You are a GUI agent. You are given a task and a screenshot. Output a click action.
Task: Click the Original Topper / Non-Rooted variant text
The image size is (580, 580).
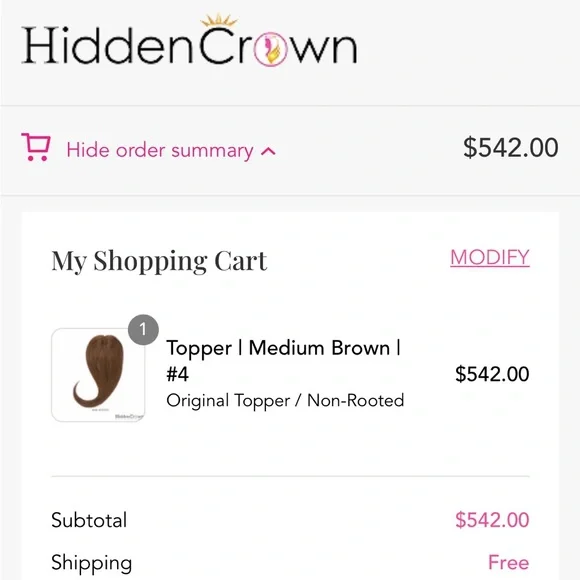coord(285,401)
